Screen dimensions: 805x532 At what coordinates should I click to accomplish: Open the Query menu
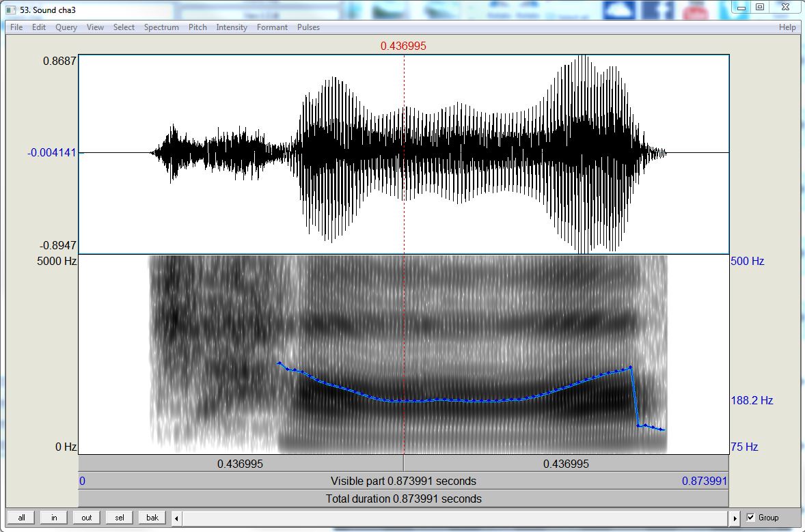66,27
